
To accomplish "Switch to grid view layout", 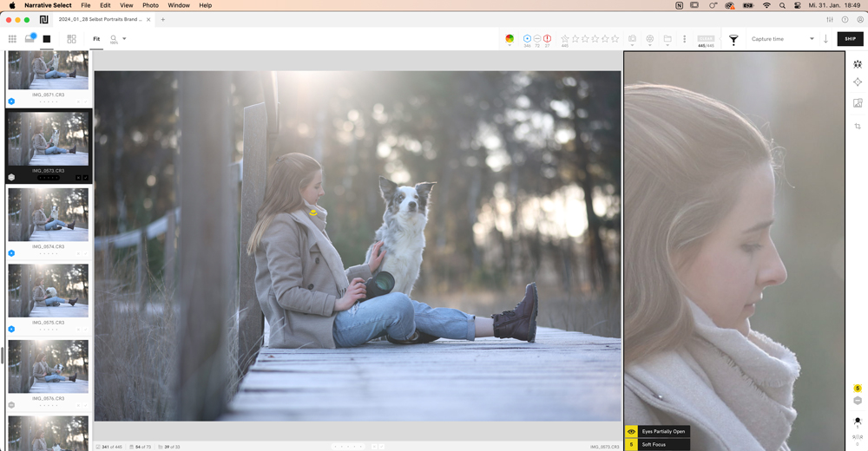I will point(12,39).
